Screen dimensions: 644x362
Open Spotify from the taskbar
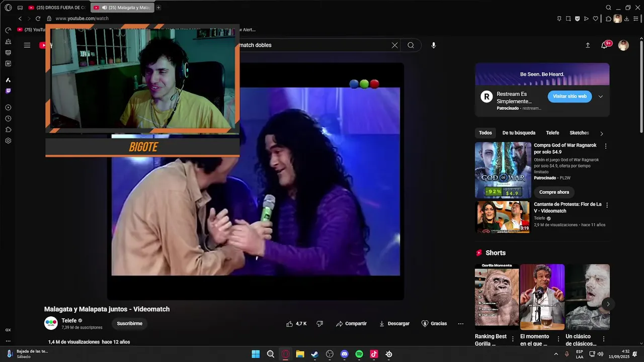point(359,354)
